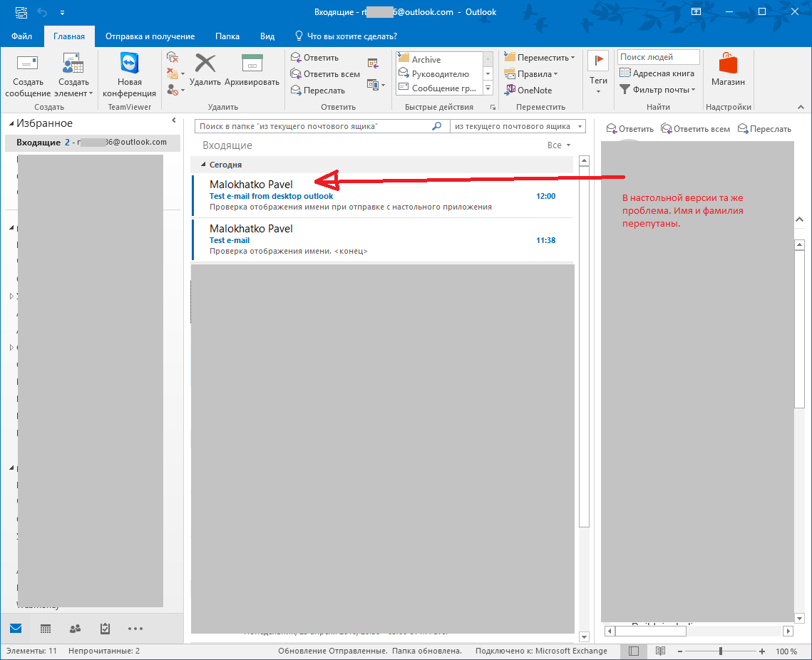Click the Undo arrow in title bar
Image resolution: width=812 pixels, height=660 pixels.
pos(42,12)
